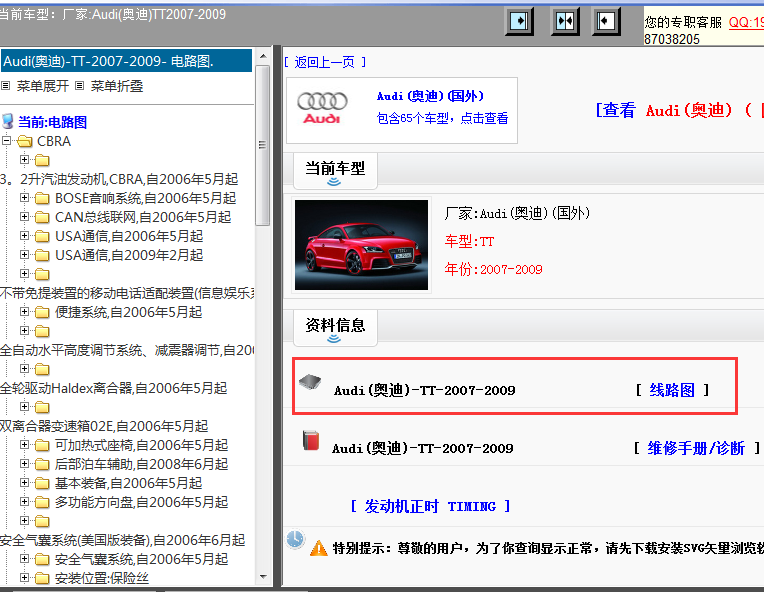Screen dimensions: 764x592
Task: Open the 线路图 link
Action: pos(672,390)
